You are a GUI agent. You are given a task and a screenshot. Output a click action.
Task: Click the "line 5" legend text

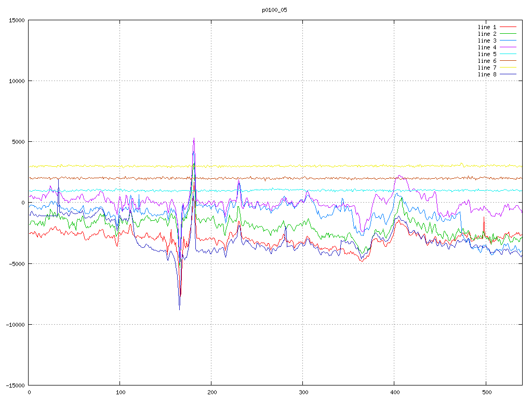(487, 54)
